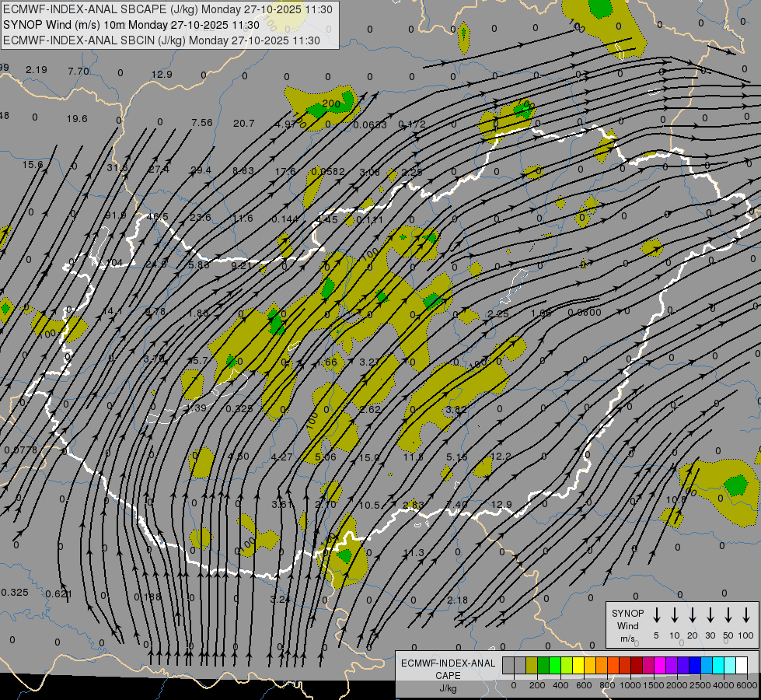The width and height of the screenshot is (761, 700).
Task: Click the 10 m/s arrow in SYNOP Wind legend
Action: 675,615
